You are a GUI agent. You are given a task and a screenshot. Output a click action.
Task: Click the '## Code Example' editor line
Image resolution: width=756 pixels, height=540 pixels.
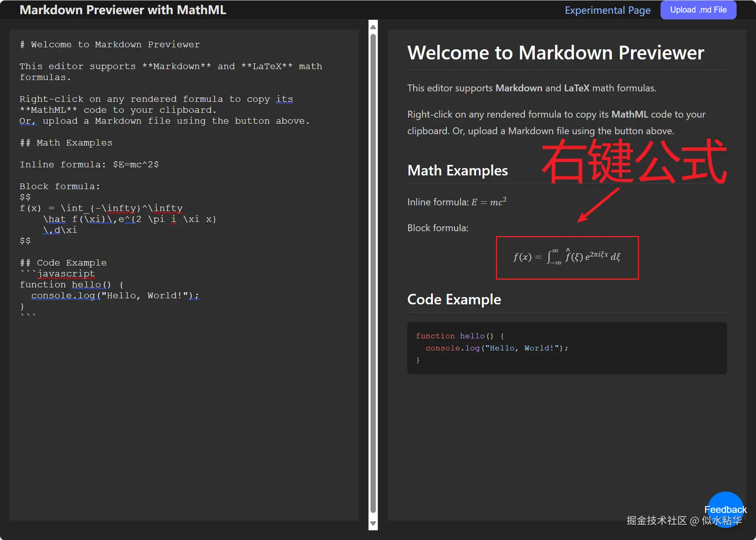click(63, 263)
